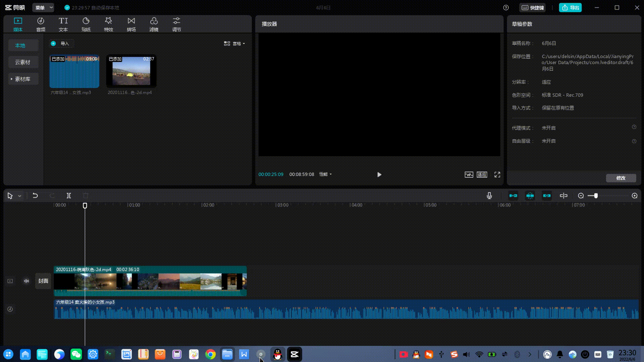Switch to the 音频 audio tab
This screenshot has height=362, width=644.
tap(41, 25)
